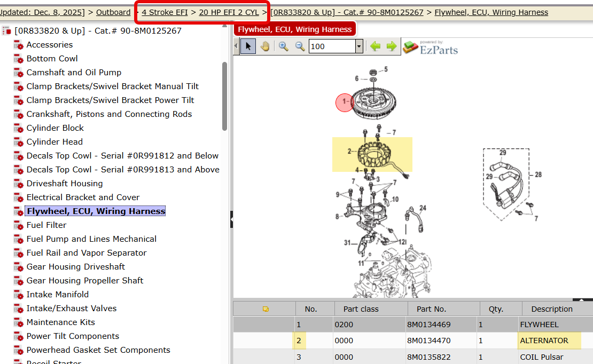The image size is (593, 364).
Task: Click the Accessories row icon
Action: (18, 45)
